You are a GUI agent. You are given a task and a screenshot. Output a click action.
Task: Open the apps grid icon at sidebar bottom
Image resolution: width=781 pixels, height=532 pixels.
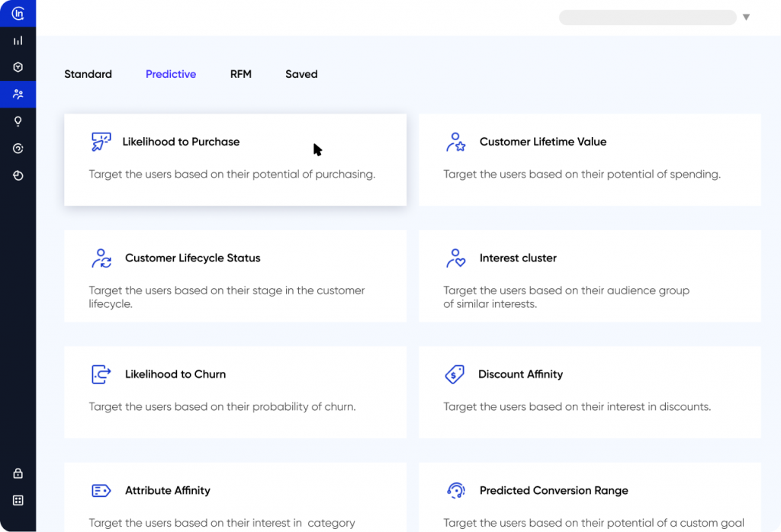(18, 500)
